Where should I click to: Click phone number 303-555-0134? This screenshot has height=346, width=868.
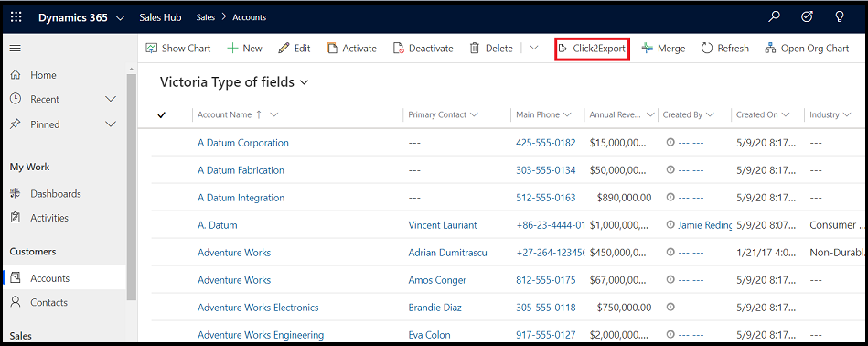tap(546, 170)
